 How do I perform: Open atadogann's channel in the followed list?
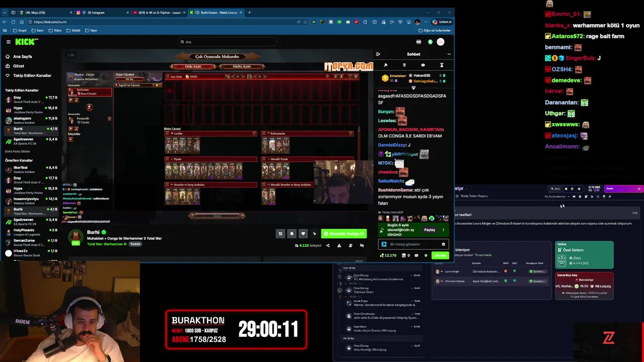click(31, 120)
